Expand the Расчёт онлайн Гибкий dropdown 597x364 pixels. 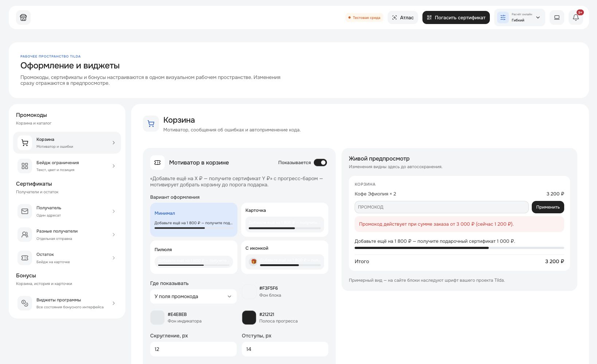coord(520,17)
